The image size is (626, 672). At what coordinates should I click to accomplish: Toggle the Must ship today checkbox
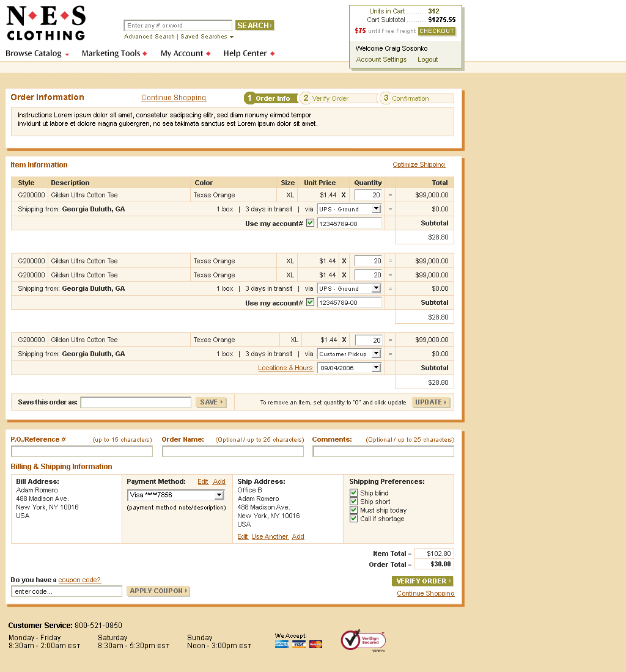(353, 510)
